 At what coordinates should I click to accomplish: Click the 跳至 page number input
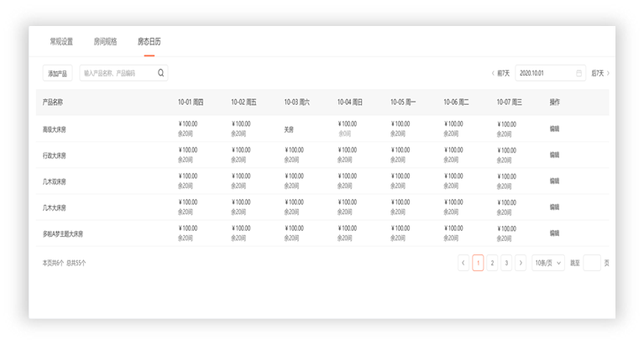(592, 263)
